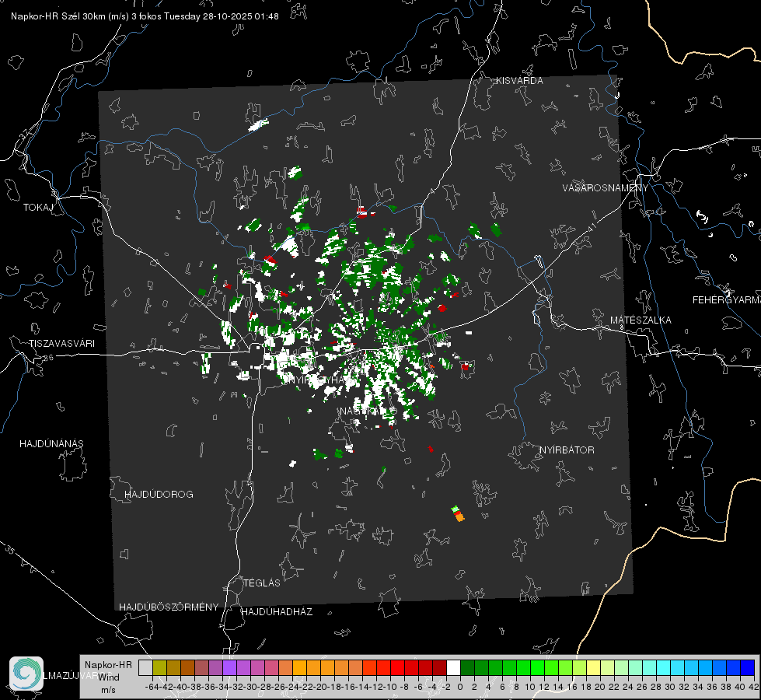761x700 pixels.
Task: Click the NAGYKÁLLÓ city label
Action: (368, 411)
